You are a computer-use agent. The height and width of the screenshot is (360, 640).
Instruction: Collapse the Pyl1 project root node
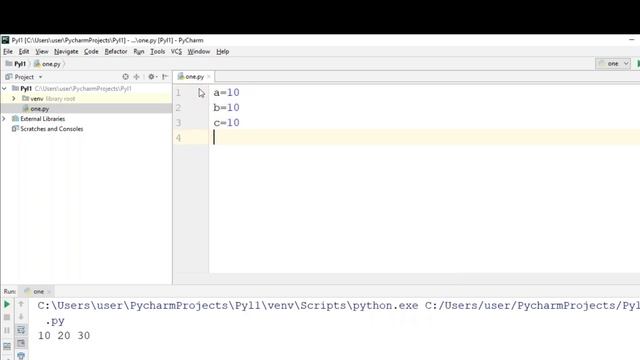4,89
